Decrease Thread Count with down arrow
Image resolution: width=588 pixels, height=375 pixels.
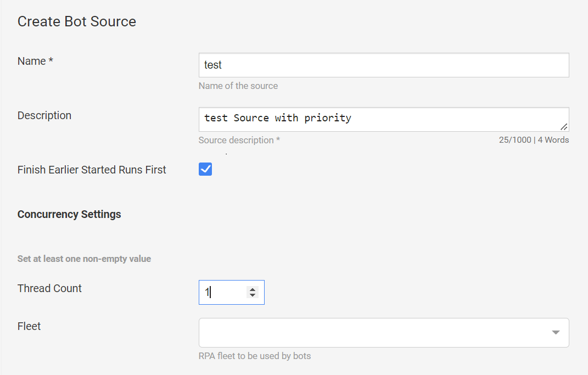tap(253, 295)
